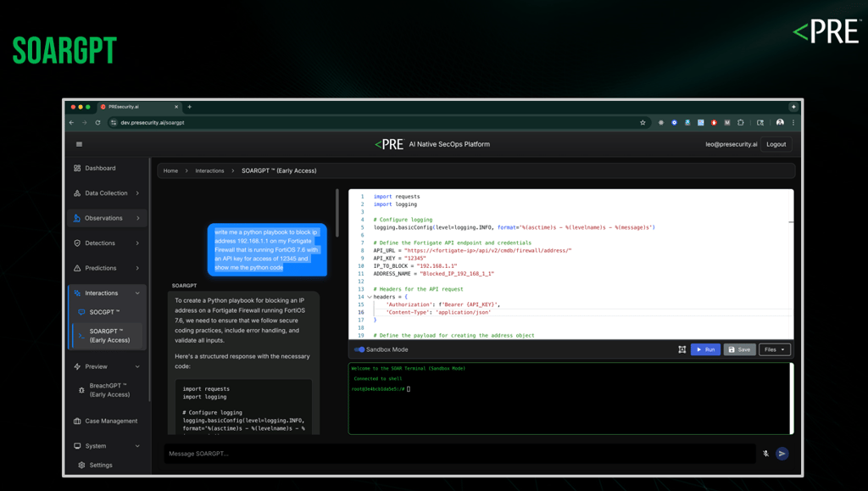Close the PREsecurity.ai browser tab
The width and height of the screenshot is (868, 491).
(x=176, y=107)
